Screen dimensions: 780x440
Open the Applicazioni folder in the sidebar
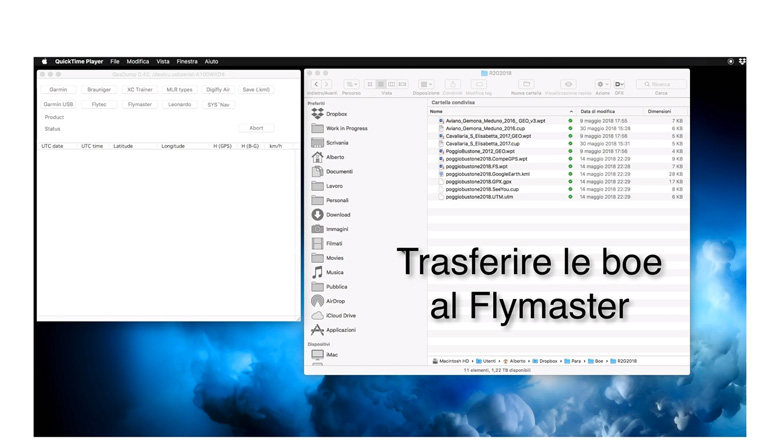coord(340,330)
